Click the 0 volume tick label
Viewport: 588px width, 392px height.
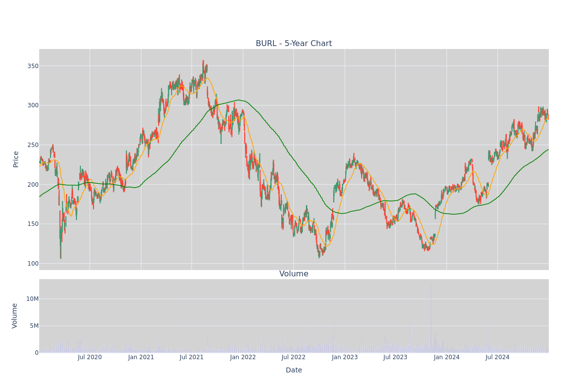pyautogui.click(x=36, y=353)
